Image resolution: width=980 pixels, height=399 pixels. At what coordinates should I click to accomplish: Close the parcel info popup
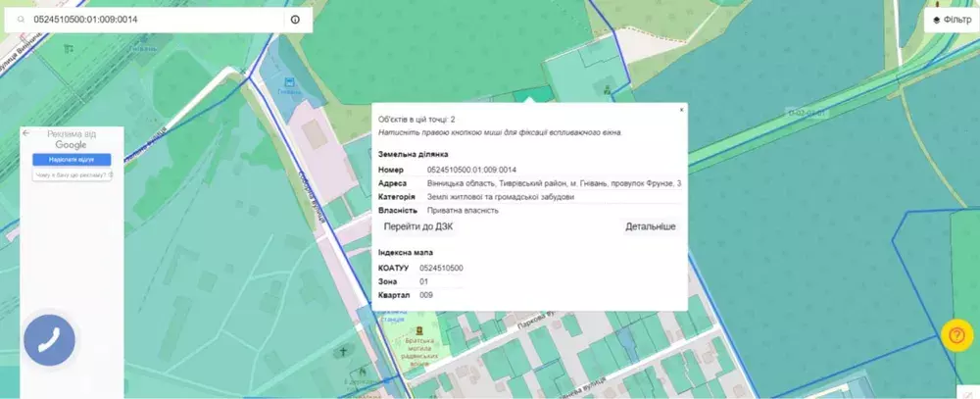pos(681,110)
